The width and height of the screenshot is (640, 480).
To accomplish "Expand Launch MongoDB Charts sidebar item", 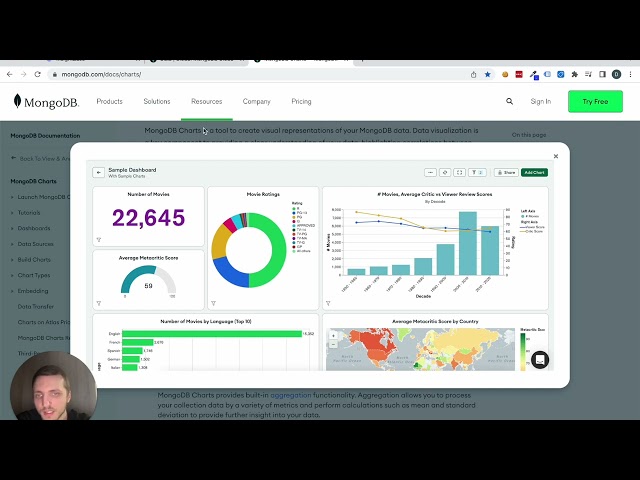I will point(40,197).
